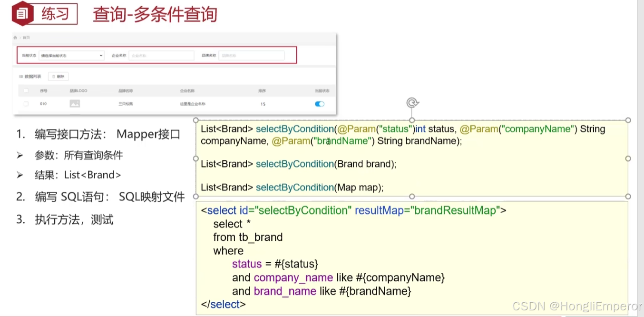Click the 当前状态 column header in the table
This screenshot has height=317, width=644.
pyautogui.click(x=322, y=90)
